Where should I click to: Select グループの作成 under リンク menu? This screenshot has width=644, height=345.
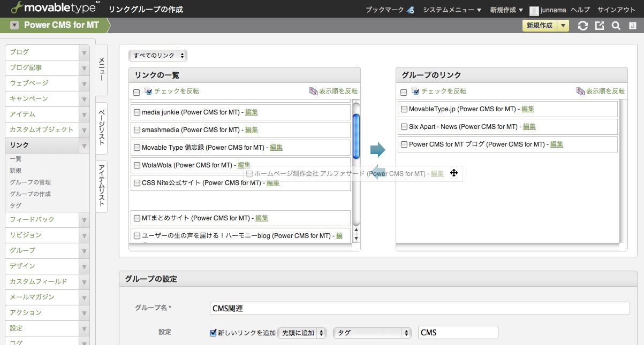(30, 194)
